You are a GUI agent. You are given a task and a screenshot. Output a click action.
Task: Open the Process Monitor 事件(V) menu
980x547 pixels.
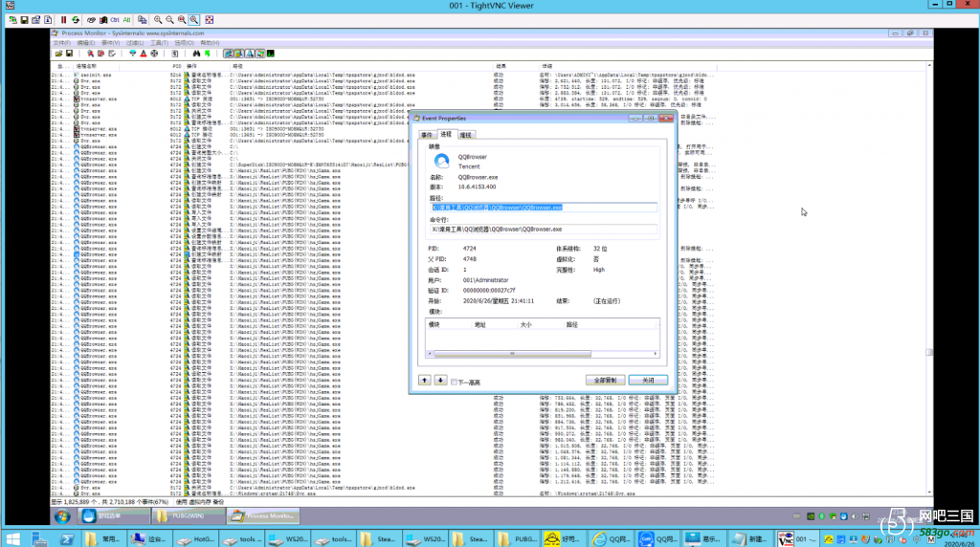pyautogui.click(x=111, y=43)
